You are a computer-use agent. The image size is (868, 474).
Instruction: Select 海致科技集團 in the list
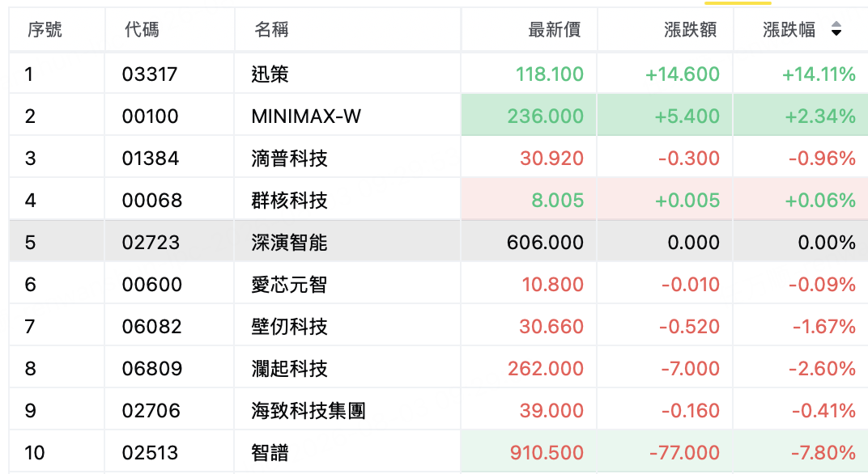(308, 410)
